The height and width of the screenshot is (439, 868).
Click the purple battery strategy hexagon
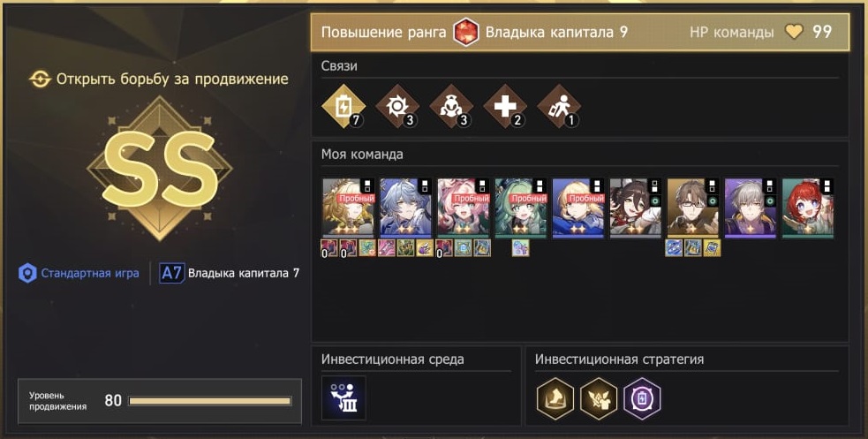pyautogui.click(x=642, y=398)
